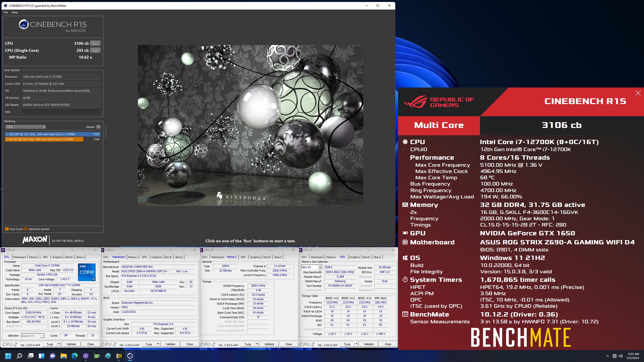This screenshot has width=644, height=362.
Task: Click Validate in CPU-Z SPD window
Action: tap(369, 344)
